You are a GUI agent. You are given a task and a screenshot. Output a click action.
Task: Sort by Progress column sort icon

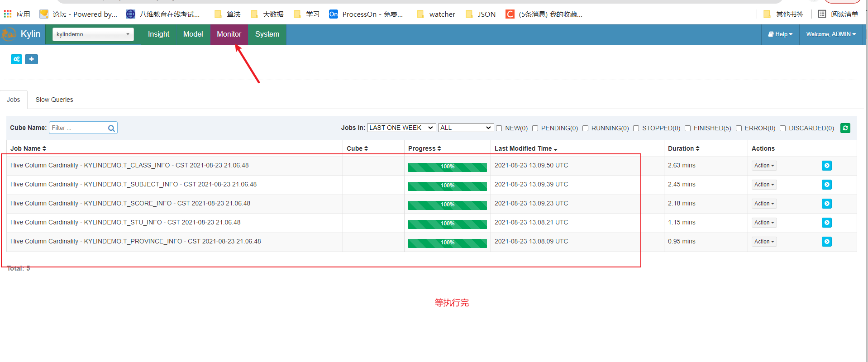tap(439, 148)
